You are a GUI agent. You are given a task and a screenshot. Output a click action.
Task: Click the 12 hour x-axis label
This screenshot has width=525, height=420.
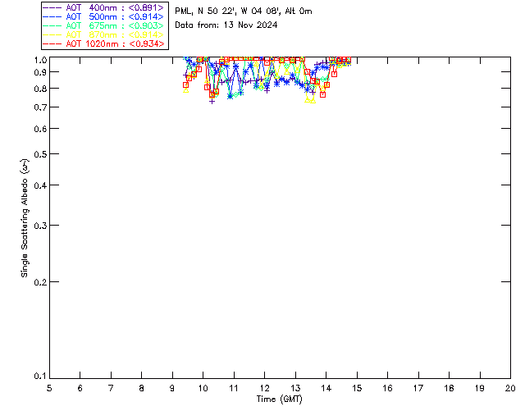[264, 388]
